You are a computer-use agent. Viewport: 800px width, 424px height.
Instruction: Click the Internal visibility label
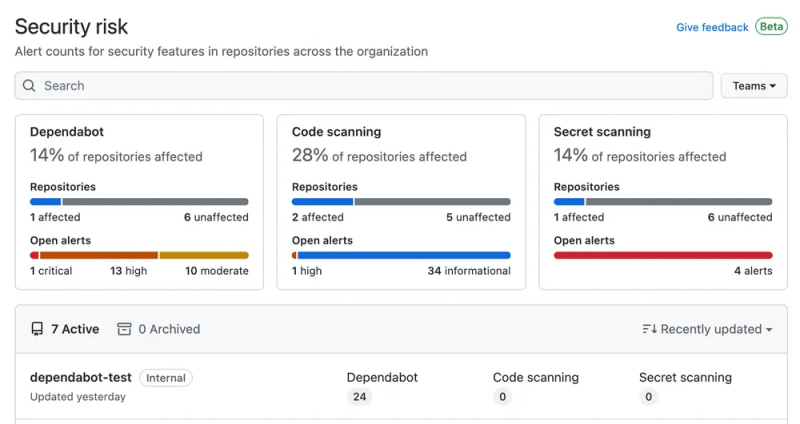(166, 378)
